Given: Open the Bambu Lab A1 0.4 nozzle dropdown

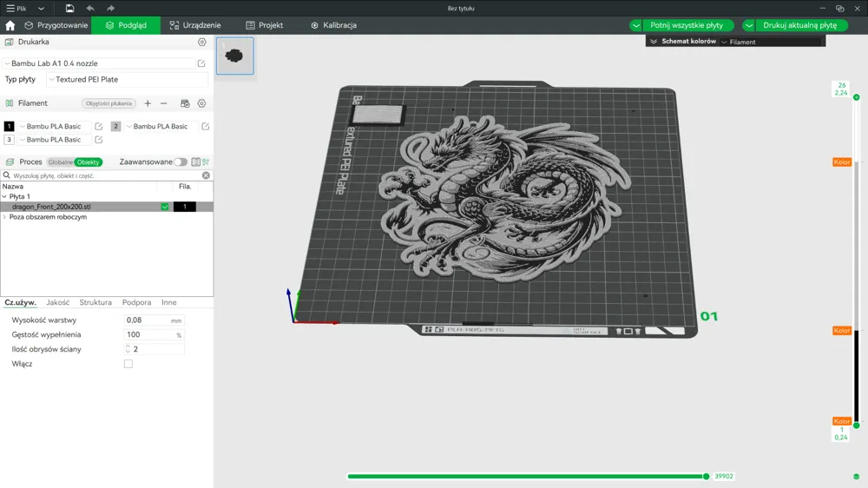Looking at the screenshot, I should click(x=99, y=63).
